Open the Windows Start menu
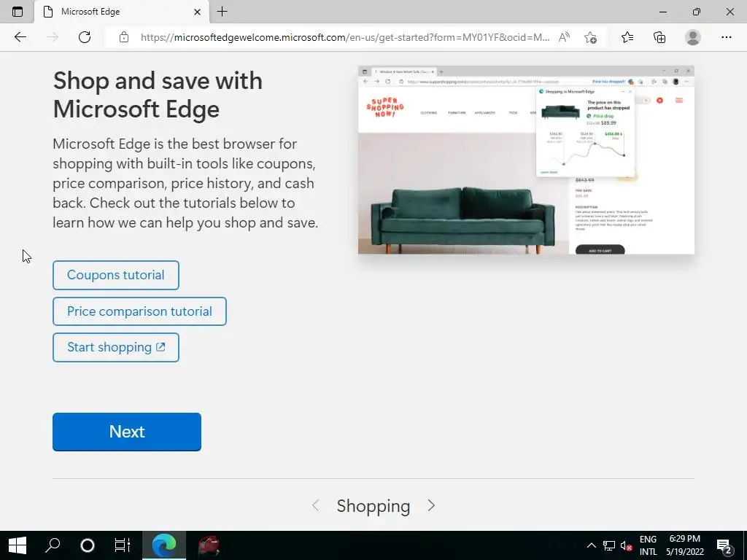The image size is (747, 560). (18, 545)
